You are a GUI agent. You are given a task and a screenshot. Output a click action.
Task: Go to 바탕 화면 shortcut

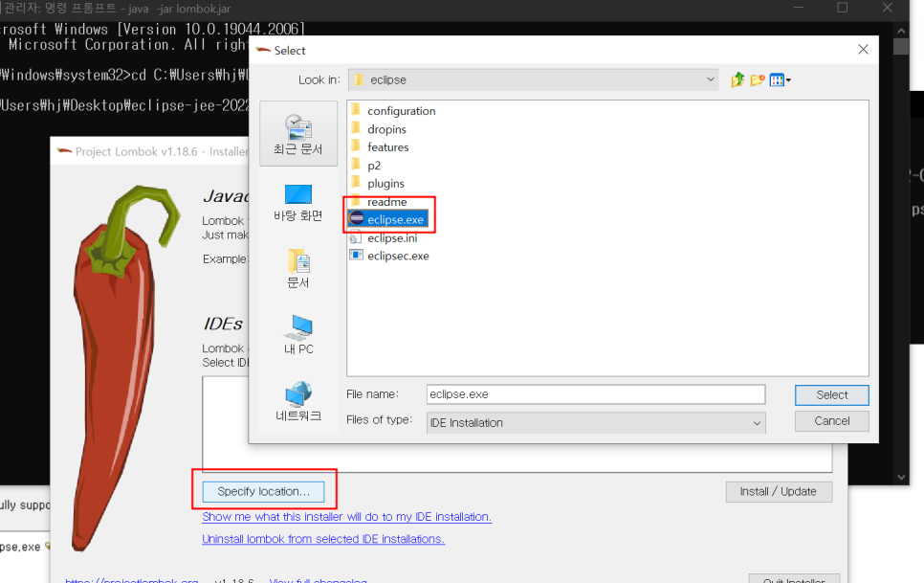point(298,202)
